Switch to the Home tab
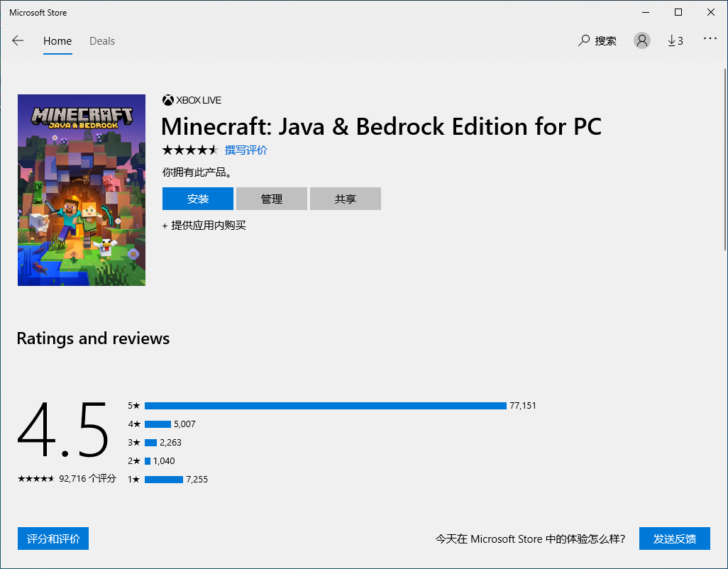The image size is (728, 569). tap(57, 40)
